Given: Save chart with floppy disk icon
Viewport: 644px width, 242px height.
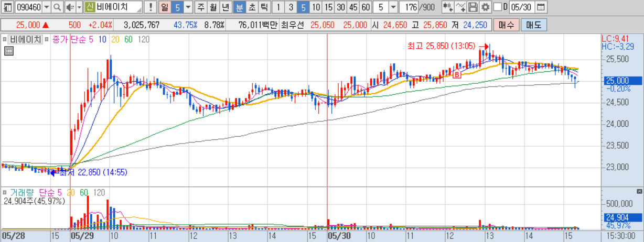Looking at the screenshot, I should pyautogui.click(x=473, y=7).
